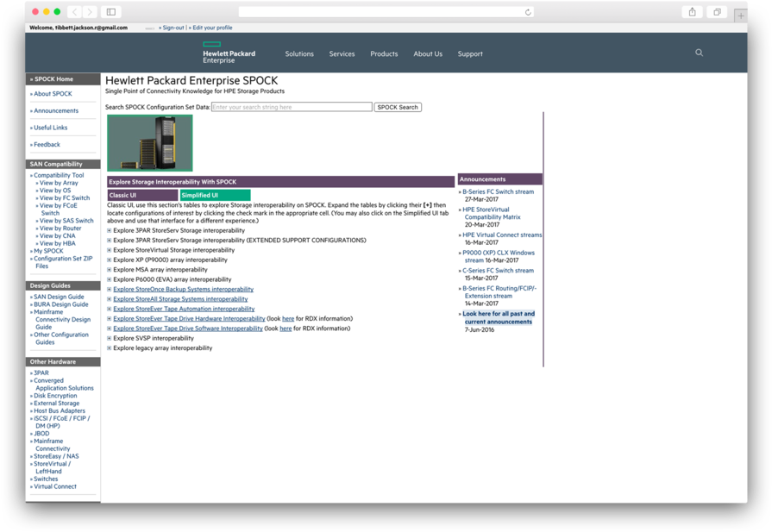
Task: Open StoreEver Tape Automation interoperability link
Action: pos(184,309)
